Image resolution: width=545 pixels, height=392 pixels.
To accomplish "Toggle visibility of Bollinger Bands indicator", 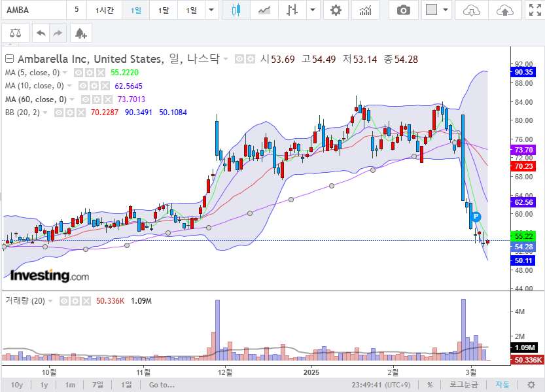I will pyautogui.click(x=59, y=113).
